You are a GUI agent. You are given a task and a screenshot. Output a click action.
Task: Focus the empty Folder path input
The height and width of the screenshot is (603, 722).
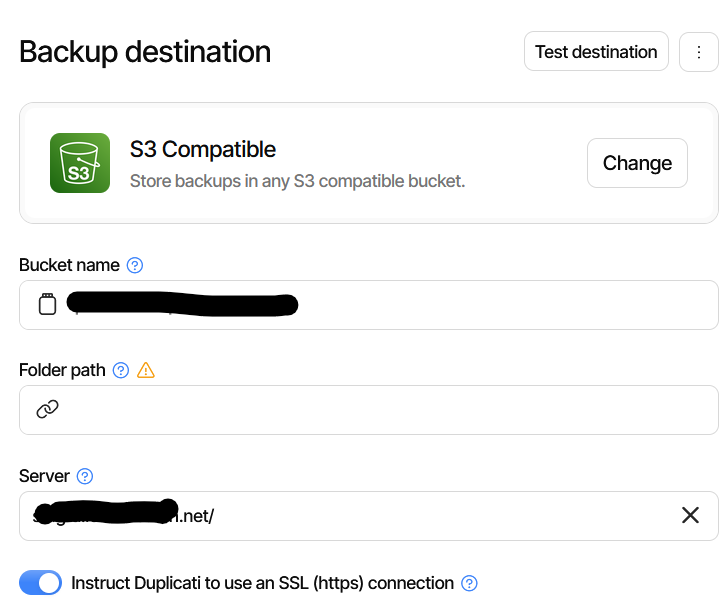tap(380, 410)
